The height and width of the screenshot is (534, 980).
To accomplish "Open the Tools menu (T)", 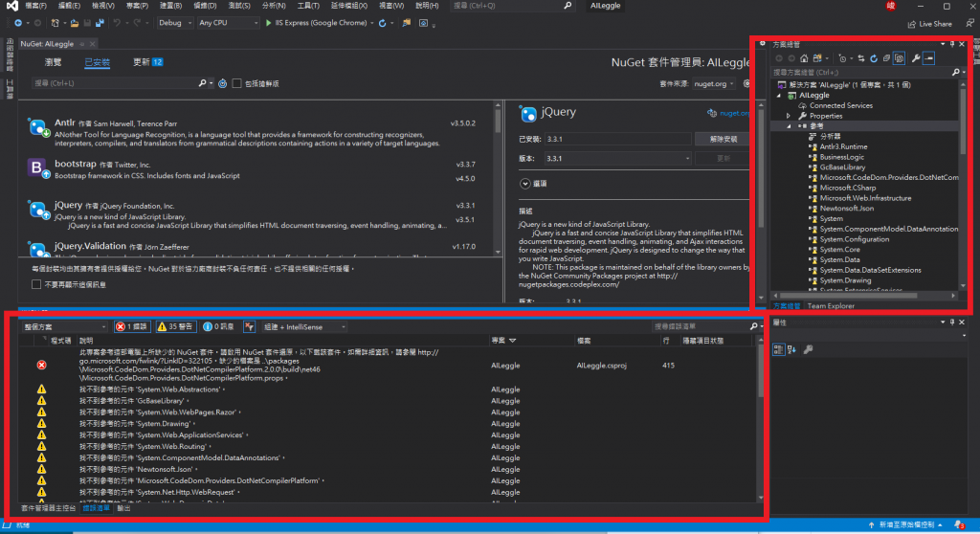I will [308, 6].
